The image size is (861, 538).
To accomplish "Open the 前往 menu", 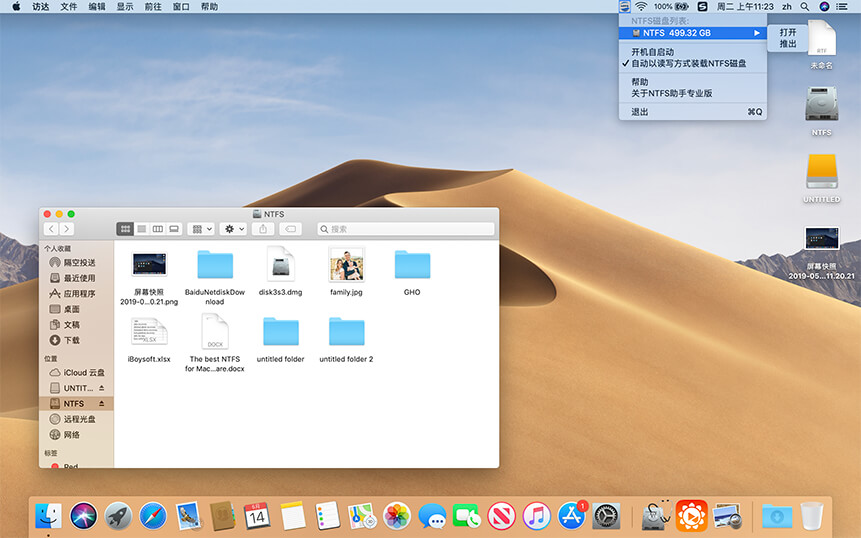I will coord(153,7).
